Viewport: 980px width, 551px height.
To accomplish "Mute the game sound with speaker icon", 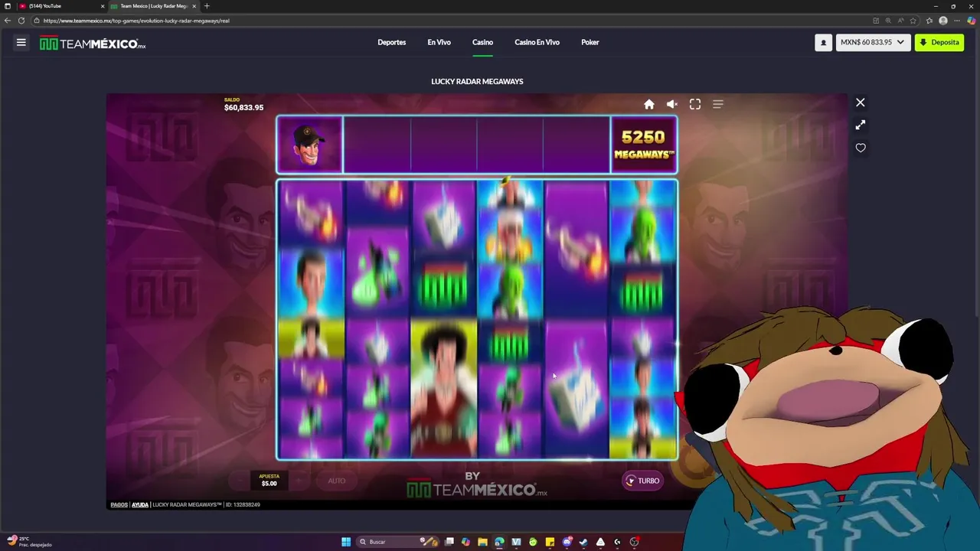I will point(671,104).
